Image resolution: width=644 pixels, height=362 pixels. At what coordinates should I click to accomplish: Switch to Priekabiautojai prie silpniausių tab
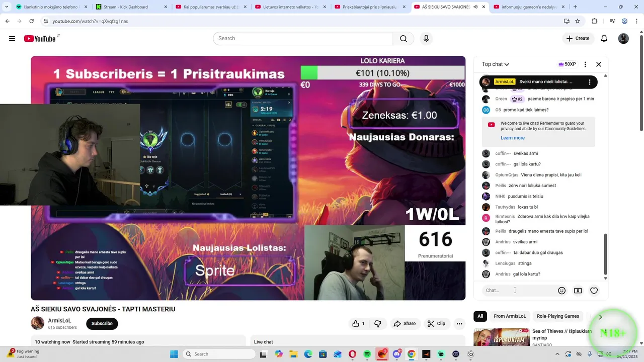pyautogui.click(x=369, y=7)
